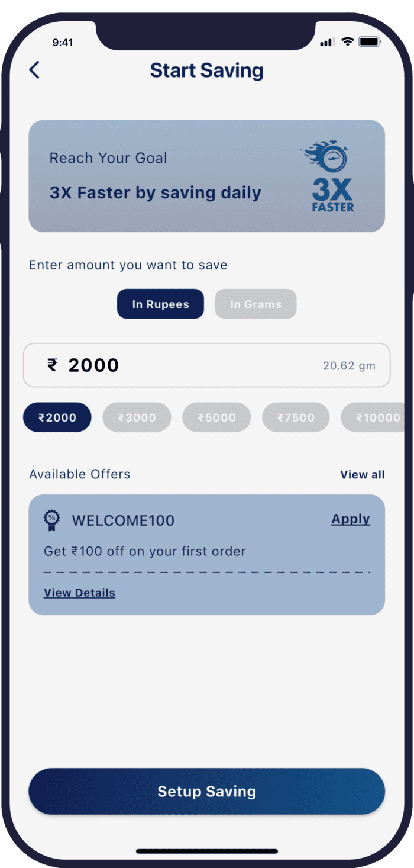This screenshot has height=868, width=414.
Task: Switch to In Rupees mode
Action: 160,304
